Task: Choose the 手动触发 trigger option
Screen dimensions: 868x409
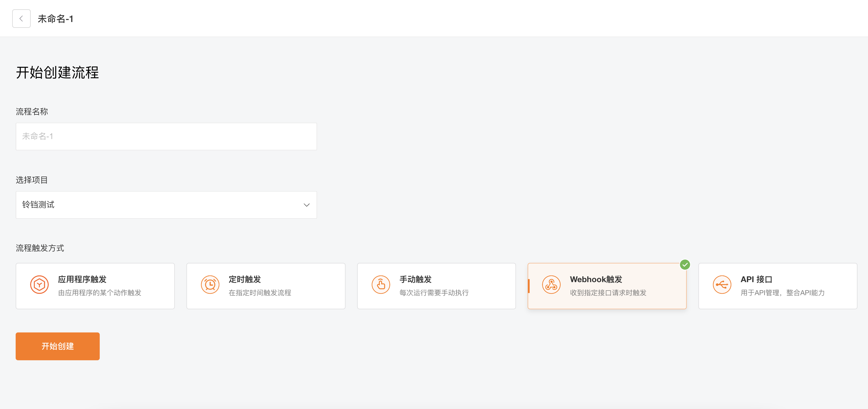Action: coord(436,286)
